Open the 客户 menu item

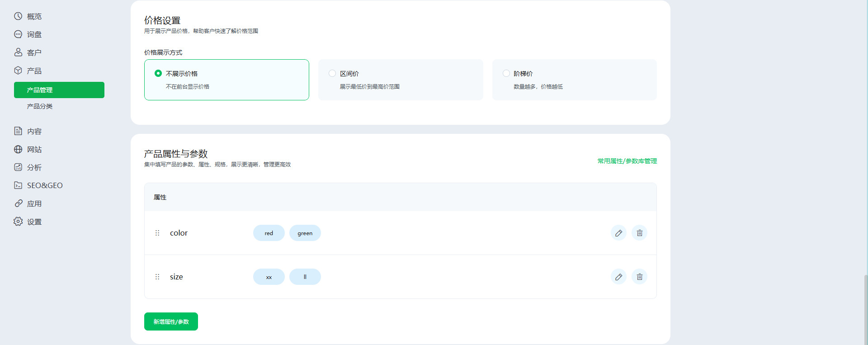[x=34, y=52]
